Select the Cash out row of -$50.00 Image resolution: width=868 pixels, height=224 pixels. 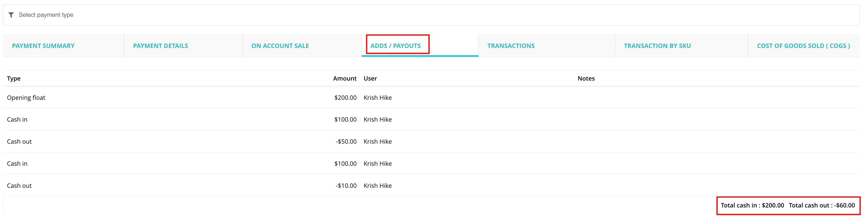pos(431,141)
